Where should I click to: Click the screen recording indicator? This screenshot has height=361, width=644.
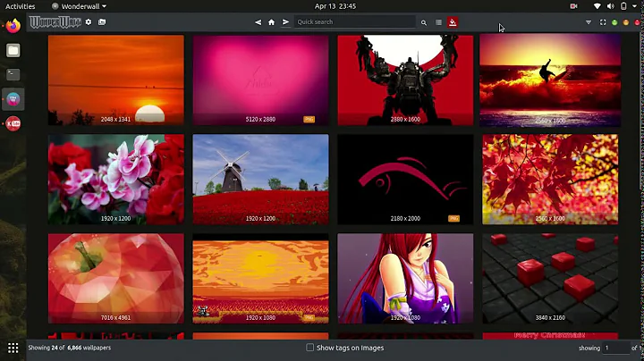573,6
